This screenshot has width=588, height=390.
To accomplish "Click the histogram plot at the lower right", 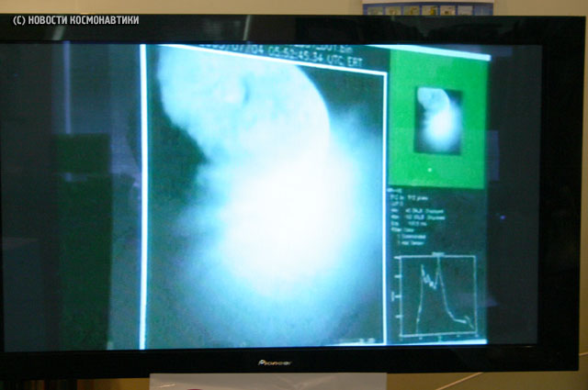I will click(x=436, y=295).
